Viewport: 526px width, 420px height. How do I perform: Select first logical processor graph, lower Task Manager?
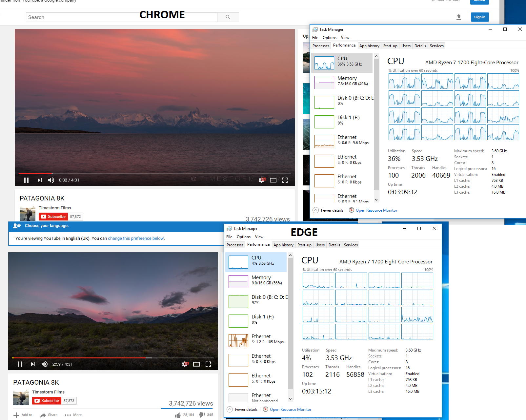tap(318, 280)
